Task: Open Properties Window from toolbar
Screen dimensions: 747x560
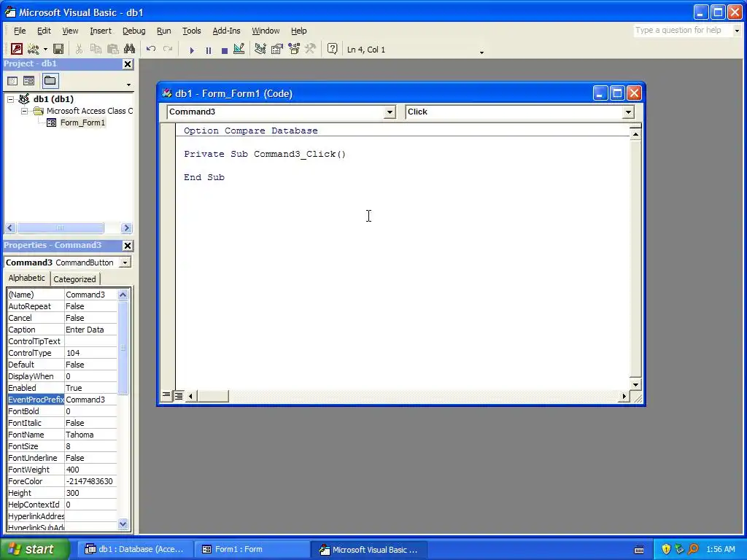Action: (276, 49)
